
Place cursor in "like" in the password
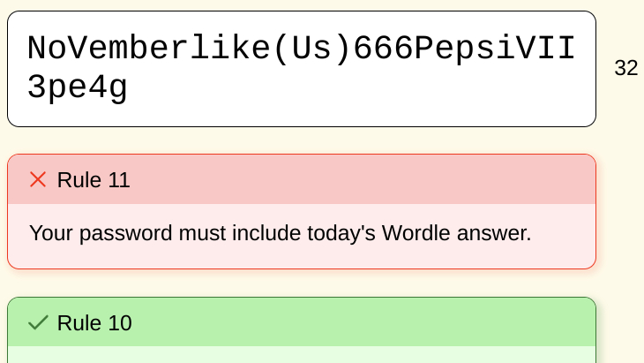point(230,49)
